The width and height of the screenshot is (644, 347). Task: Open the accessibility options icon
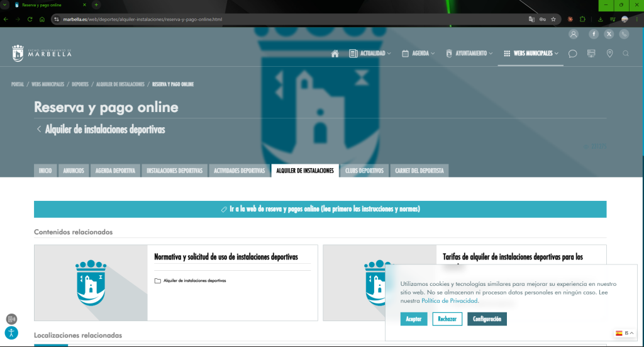coord(11,333)
